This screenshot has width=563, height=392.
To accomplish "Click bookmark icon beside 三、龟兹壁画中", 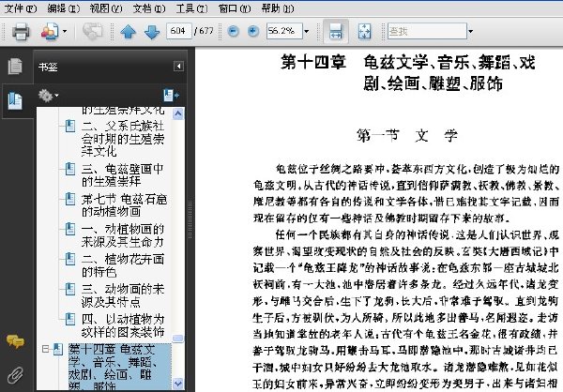I will pyautogui.click(x=70, y=169).
